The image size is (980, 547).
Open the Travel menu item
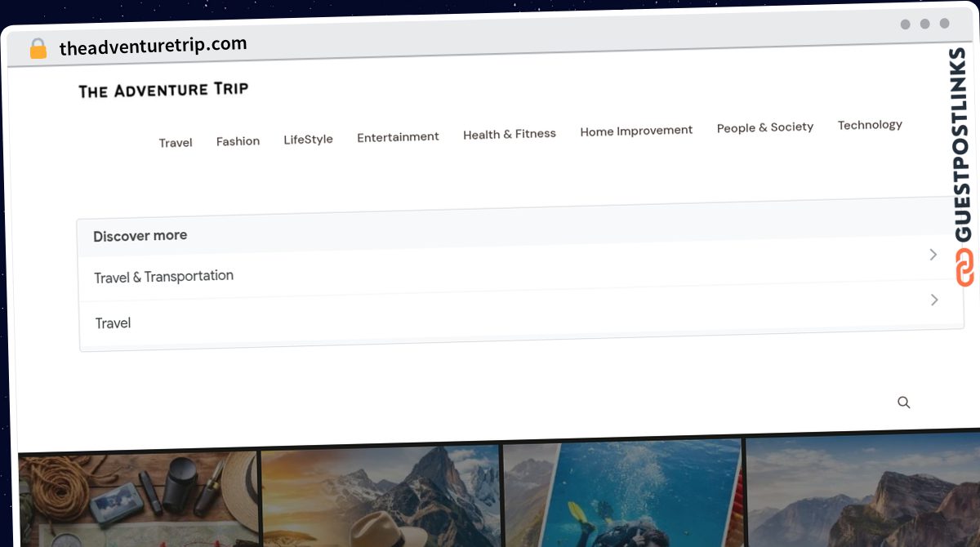(176, 143)
